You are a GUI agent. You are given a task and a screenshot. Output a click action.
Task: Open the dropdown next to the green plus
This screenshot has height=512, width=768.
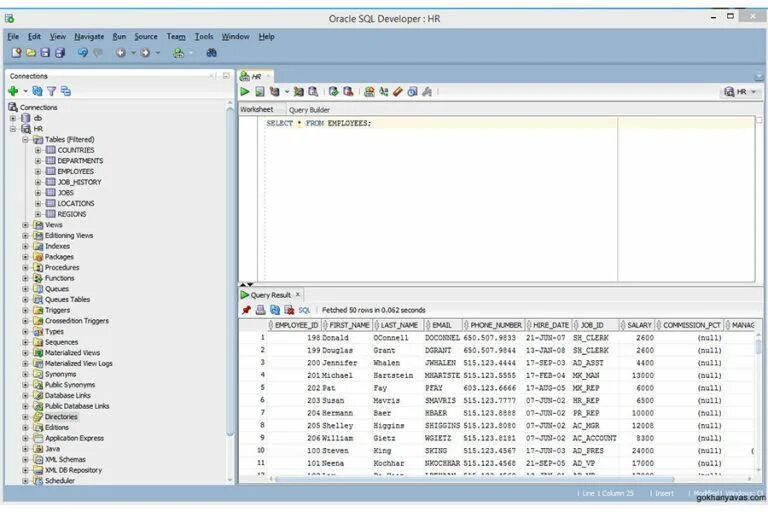[25, 91]
